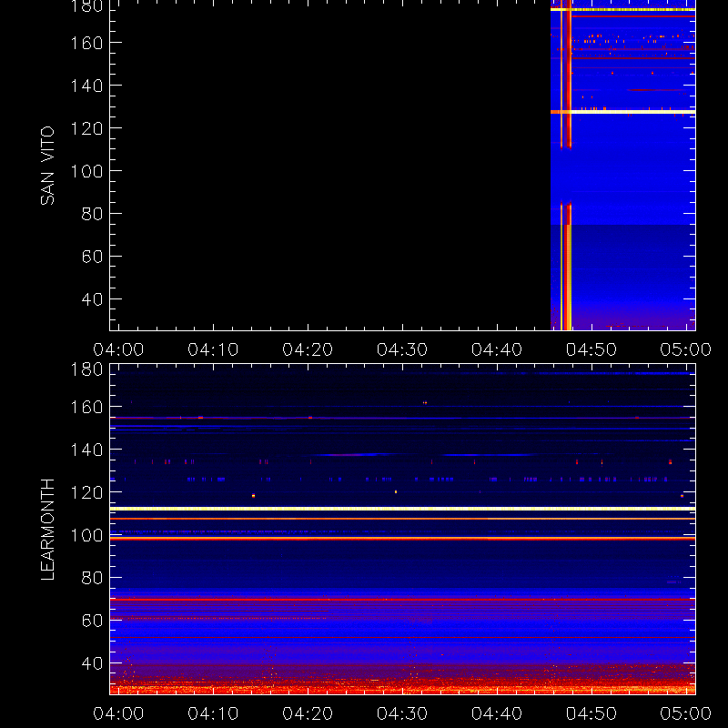
Task: Select the 04:10 label under San Vito plot
Action: point(213,349)
